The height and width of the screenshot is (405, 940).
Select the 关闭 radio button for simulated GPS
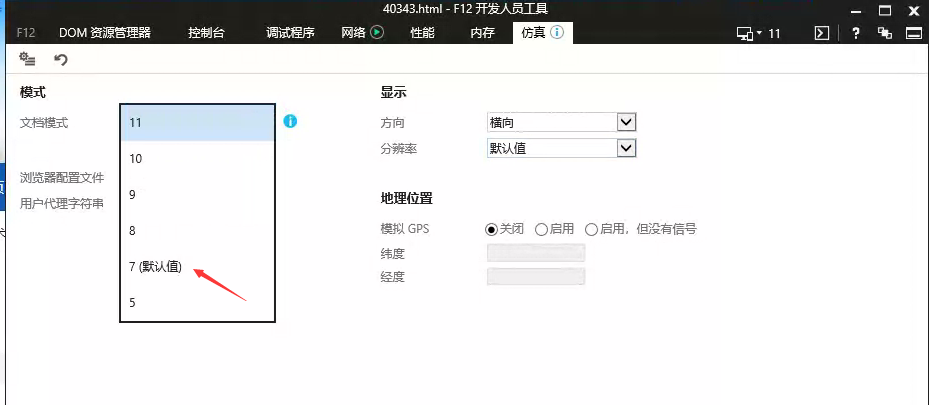click(491, 229)
